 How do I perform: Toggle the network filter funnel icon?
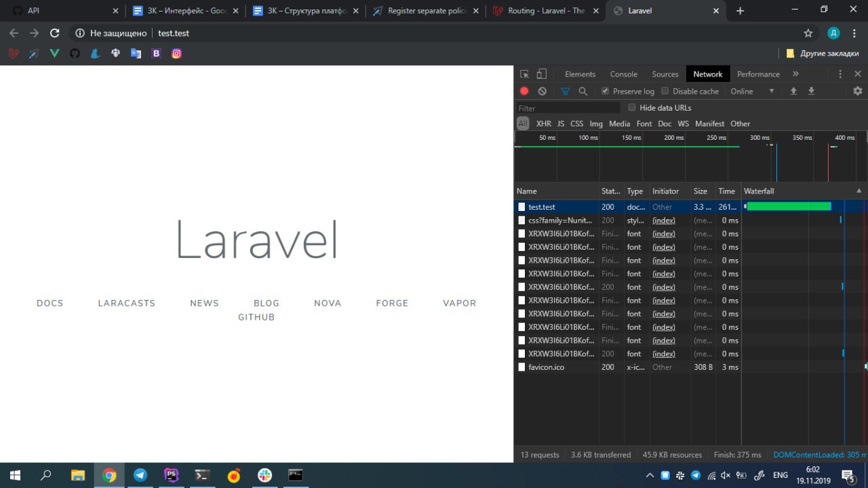(x=566, y=91)
